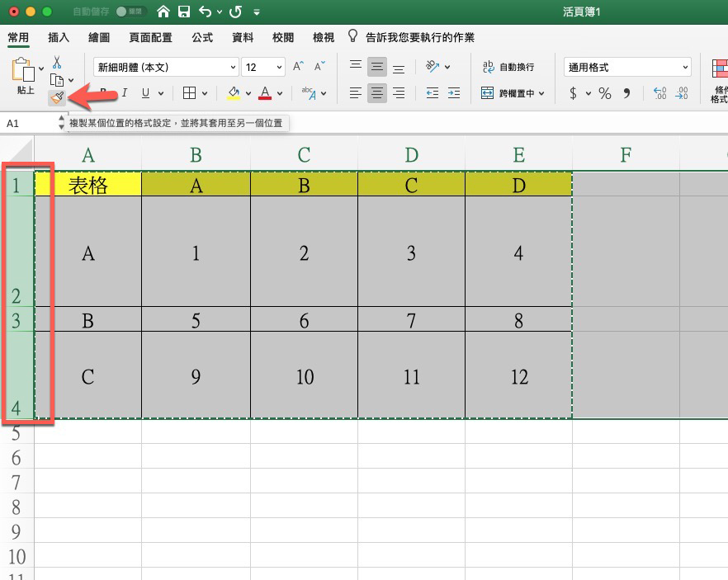
Task: Click the 貼上 paste button
Action: [x=23, y=80]
